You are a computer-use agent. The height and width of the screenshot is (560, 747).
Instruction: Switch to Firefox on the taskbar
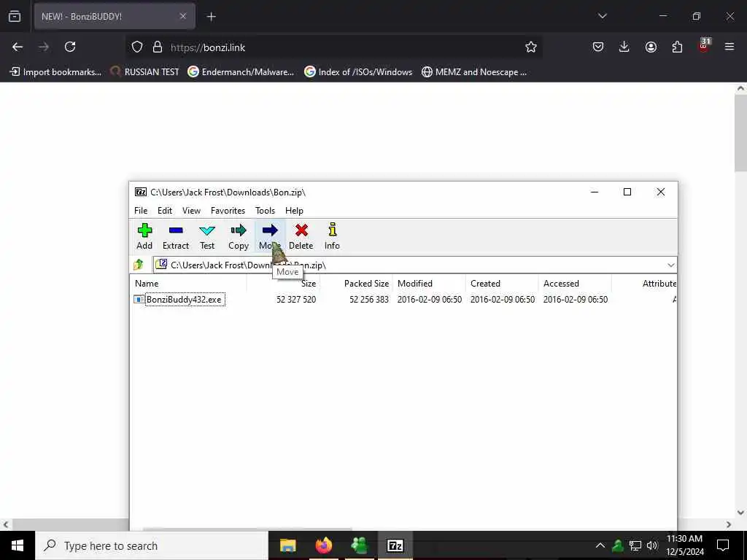pyautogui.click(x=323, y=545)
